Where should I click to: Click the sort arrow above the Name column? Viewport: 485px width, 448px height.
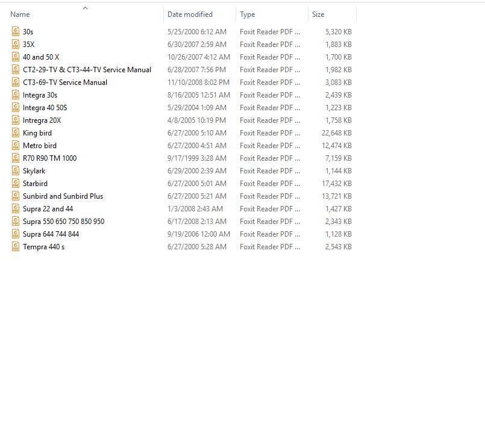(x=86, y=8)
